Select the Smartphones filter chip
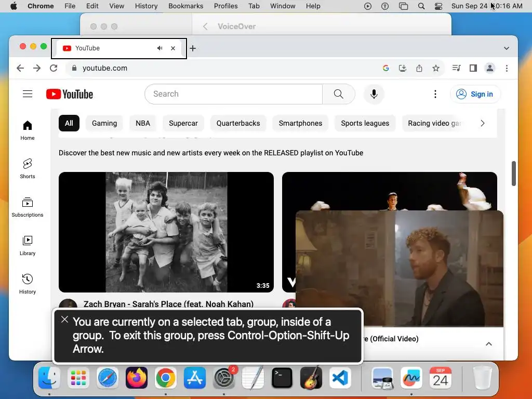Viewport: 532px width, 399px height. 301,123
